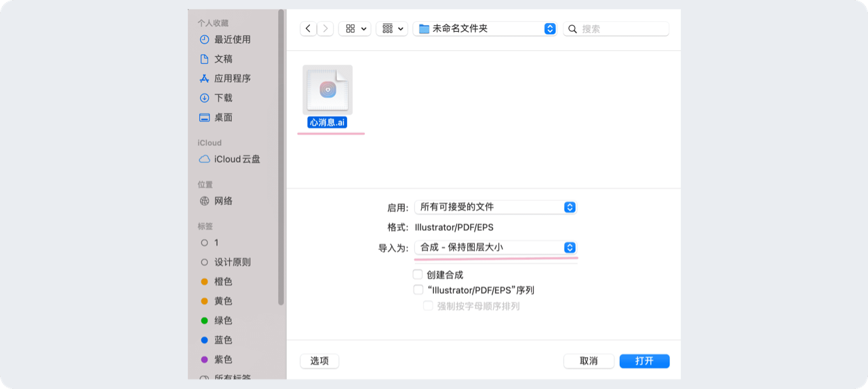Click the magnifier icon in search field
This screenshot has height=389, width=868.
coord(572,29)
